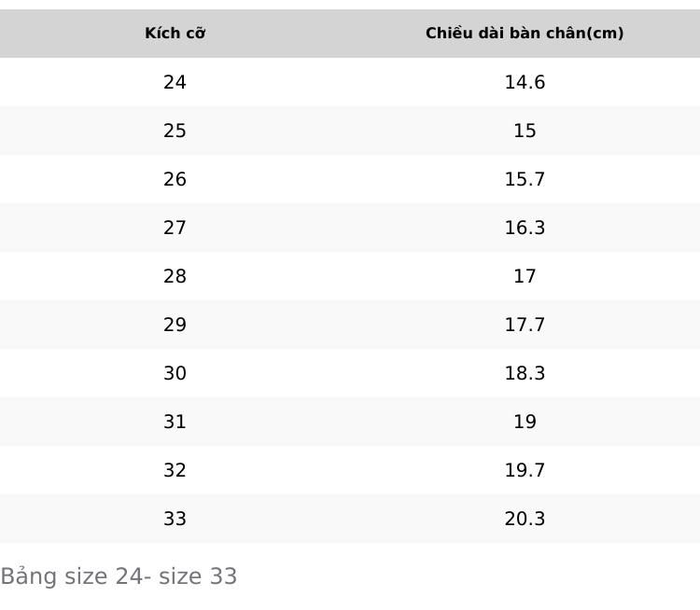Select size 33 cell
Image resolution: width=700 pixels, height=610 pixels.
[x=175, y=519]
